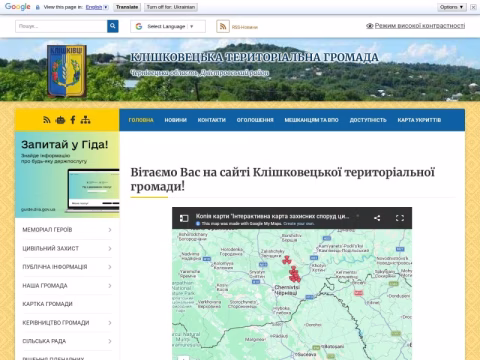Image resolution: width=480 pixels, height=360 pixels.
Task: Click the upper red shelter marker cluster
Action: tap(287, 260)
